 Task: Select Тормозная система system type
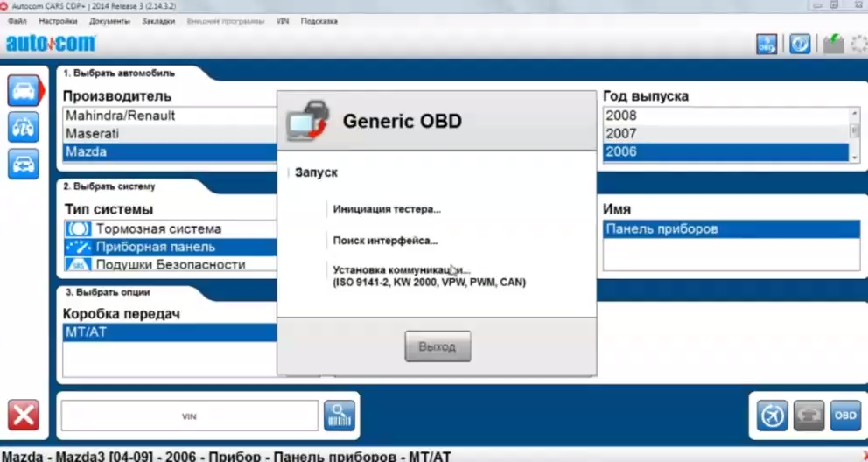click(x=171, y=228)
